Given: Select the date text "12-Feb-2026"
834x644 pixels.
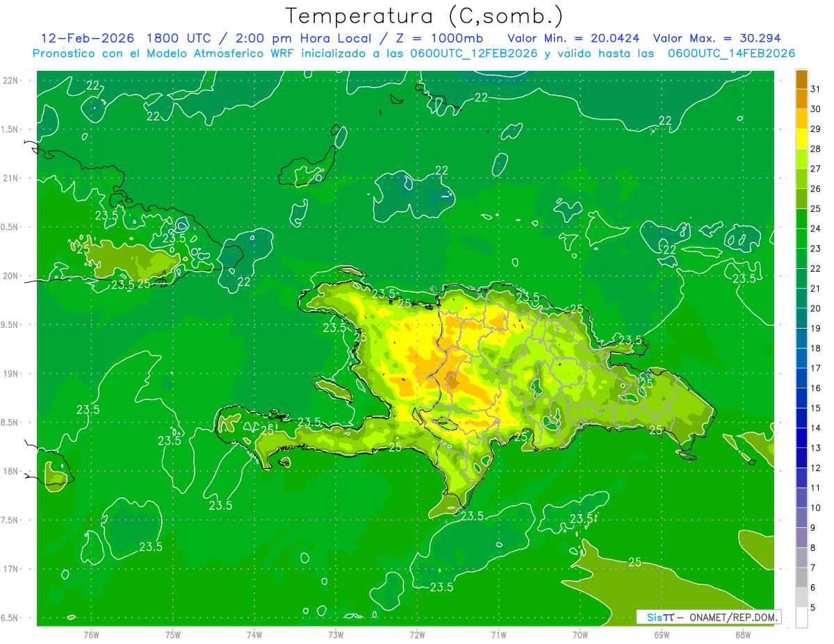Looking at the screenshot, I should 88,38.
